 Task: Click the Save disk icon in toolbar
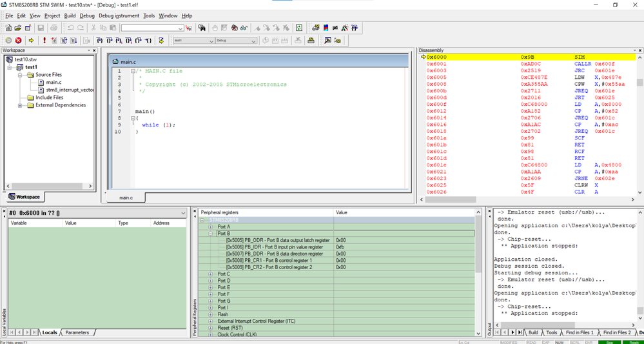41,28
